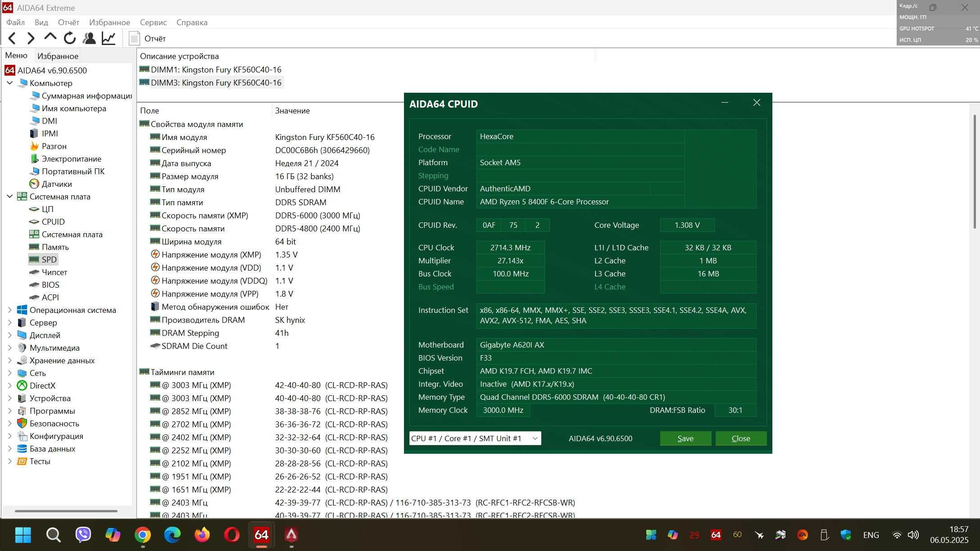Click the DirectX Xbox icon in tree
Viewport: 980px width, 551px height.
tap(22, 385)
